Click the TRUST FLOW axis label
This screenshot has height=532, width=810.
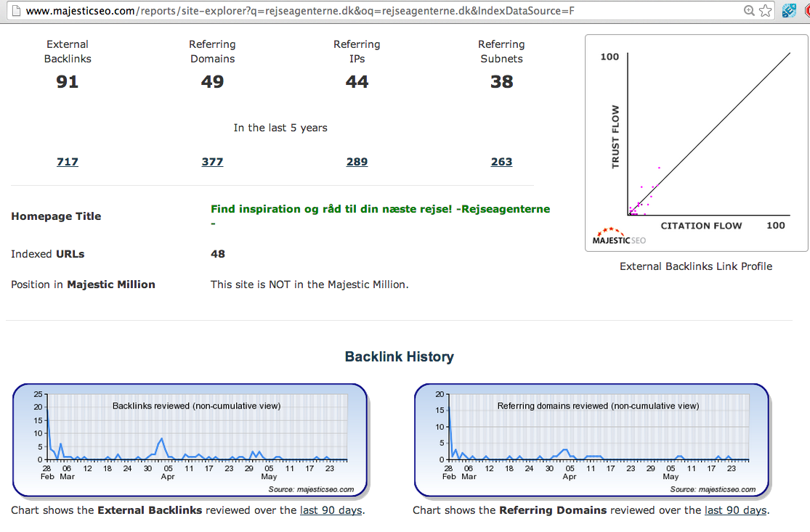pos(615,136)
